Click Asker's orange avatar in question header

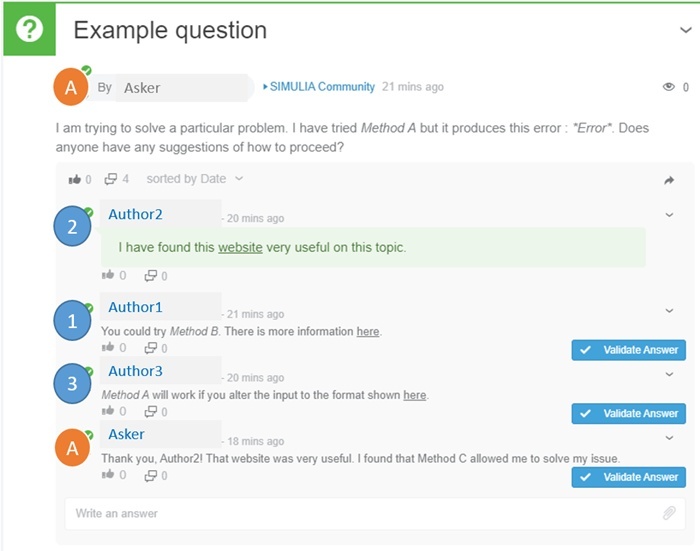click(70, 88)
